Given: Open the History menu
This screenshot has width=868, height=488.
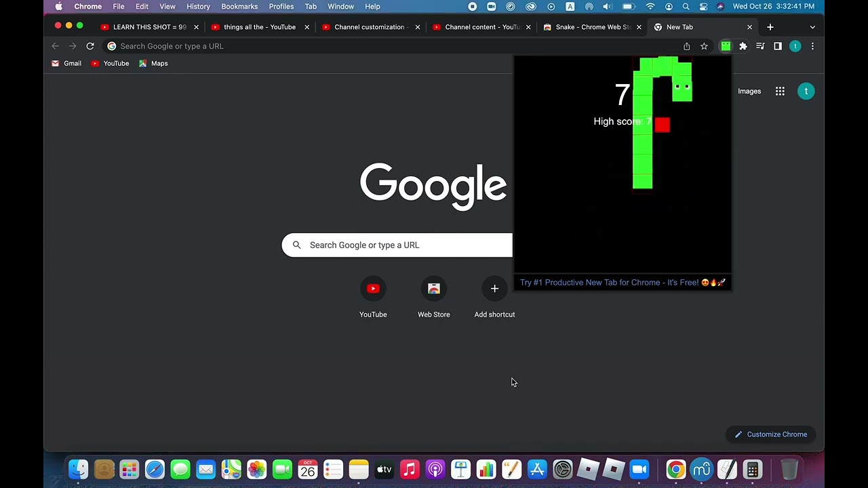Looking at the screenshot, I should tap(198, 6).
